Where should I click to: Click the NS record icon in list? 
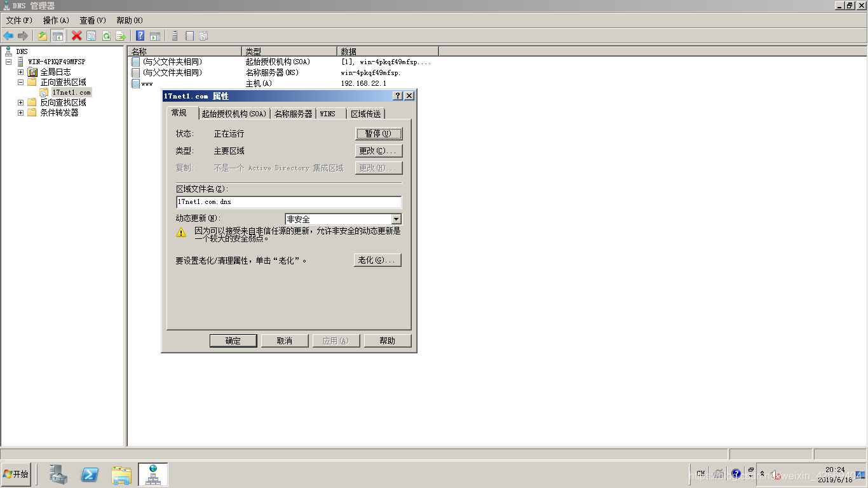point(135,72)
